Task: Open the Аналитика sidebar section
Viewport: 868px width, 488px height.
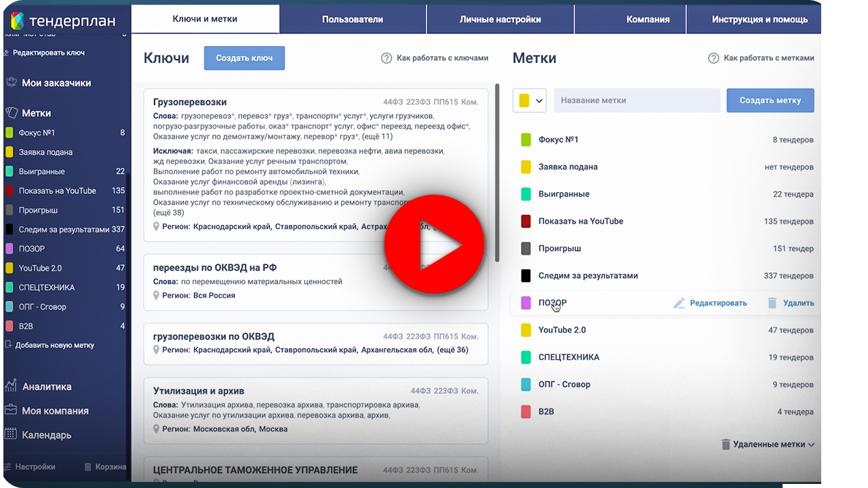Action: (47, 387)
